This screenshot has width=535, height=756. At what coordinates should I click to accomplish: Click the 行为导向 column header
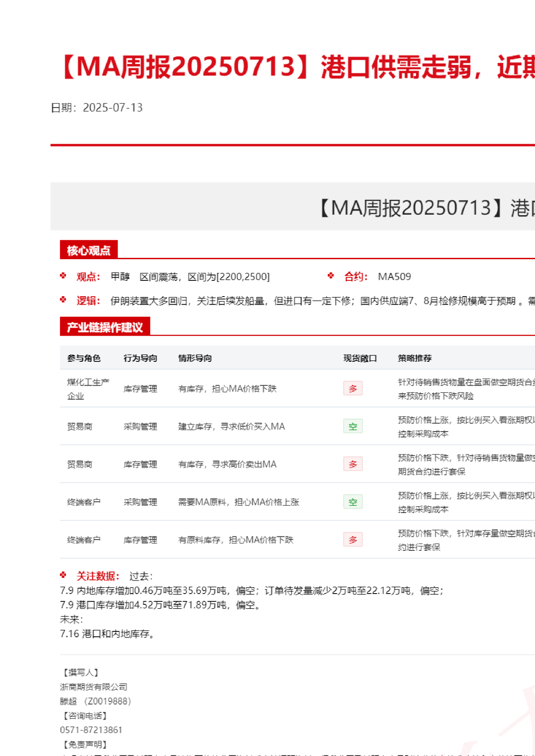(140, 358)
